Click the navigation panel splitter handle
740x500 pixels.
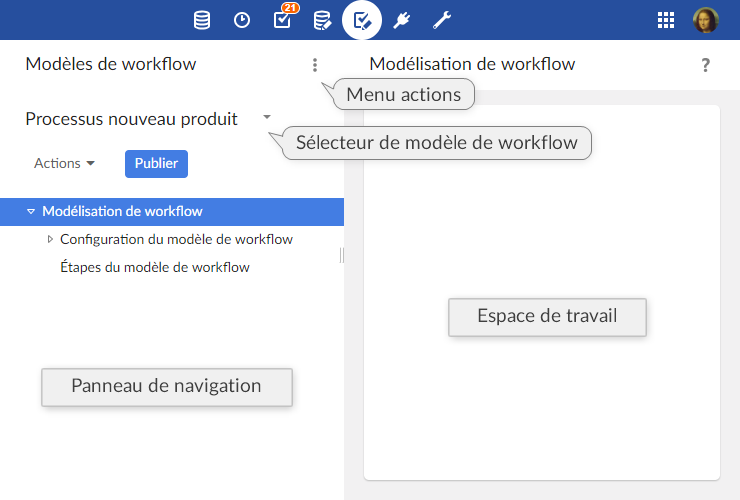tap(342, 255)
